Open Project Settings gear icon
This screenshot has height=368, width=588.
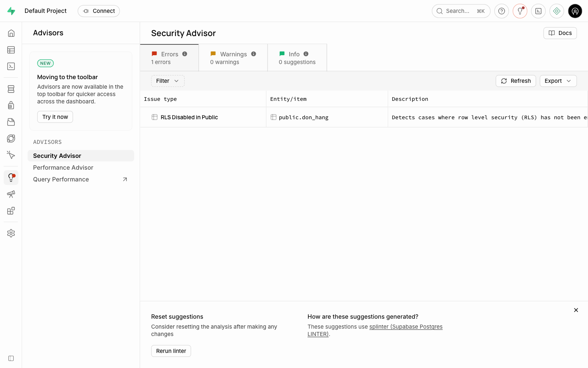coord(11,233)
